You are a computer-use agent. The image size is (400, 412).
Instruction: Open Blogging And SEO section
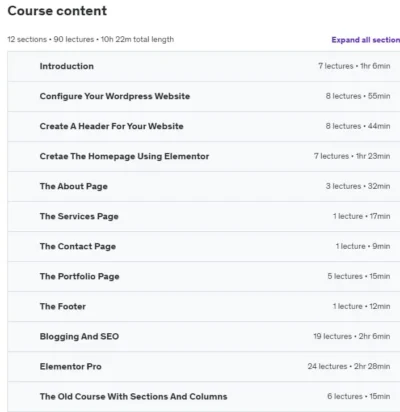click(x=204, y=336)
